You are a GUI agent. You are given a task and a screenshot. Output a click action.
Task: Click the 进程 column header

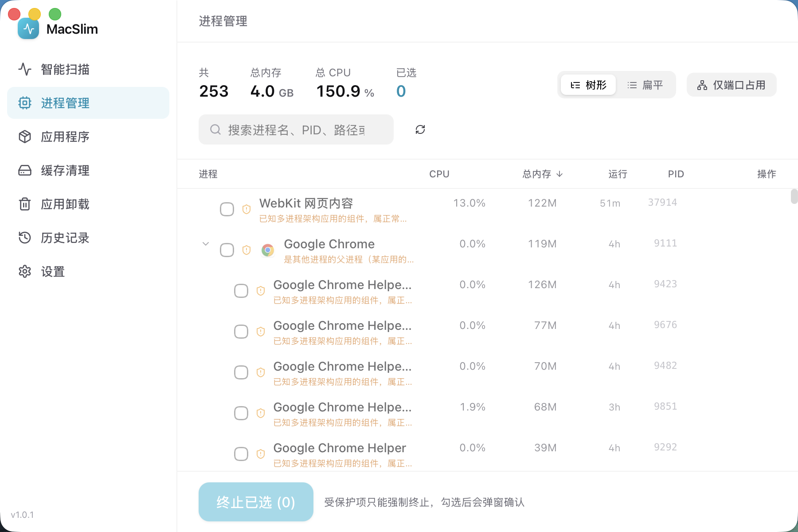pos(208,174)
